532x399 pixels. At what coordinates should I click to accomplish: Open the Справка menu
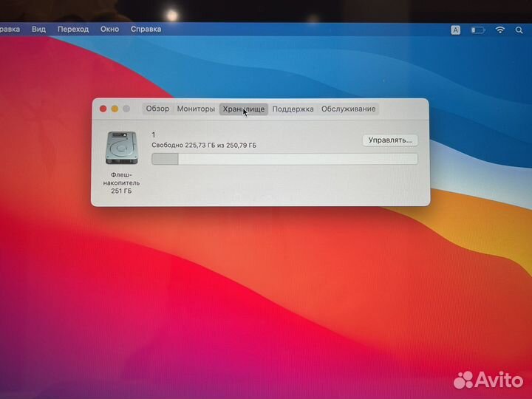tap(146, 29)
